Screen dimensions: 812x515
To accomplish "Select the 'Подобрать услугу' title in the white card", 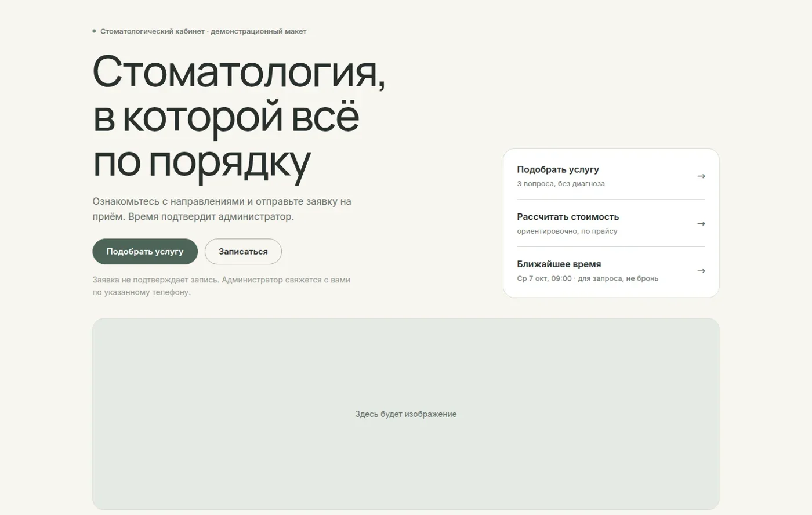I will tap(558, 169).
